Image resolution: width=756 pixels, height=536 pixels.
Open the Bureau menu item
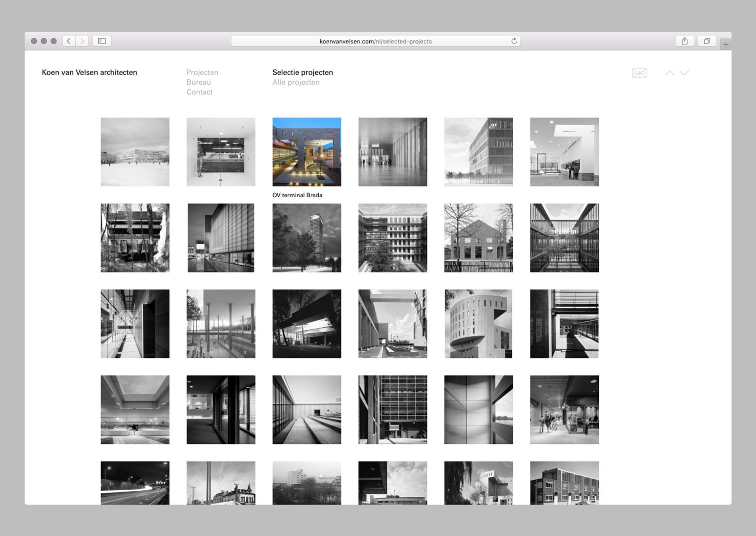coord(198,82)
